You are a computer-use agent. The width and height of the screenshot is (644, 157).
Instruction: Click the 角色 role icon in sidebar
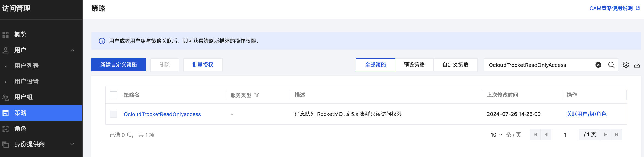tap(5, 129)
